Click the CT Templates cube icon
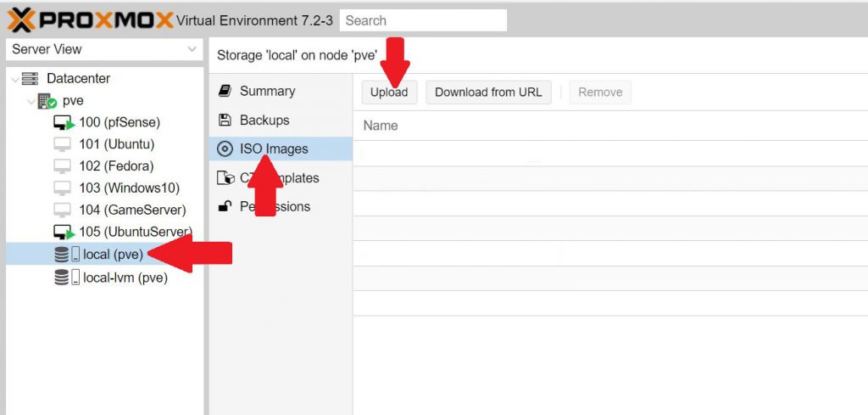The image size is (868, 415). click(225, 178)
